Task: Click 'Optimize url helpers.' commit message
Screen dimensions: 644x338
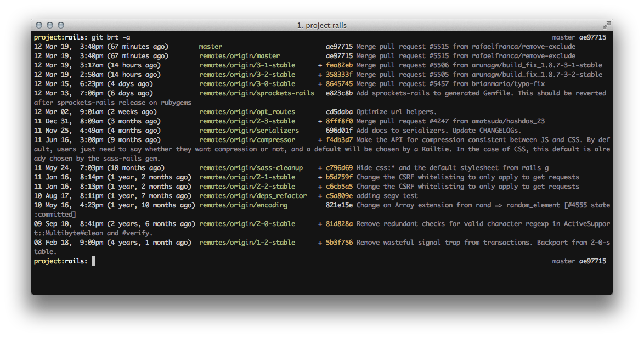Action: [x=397, y=112]
